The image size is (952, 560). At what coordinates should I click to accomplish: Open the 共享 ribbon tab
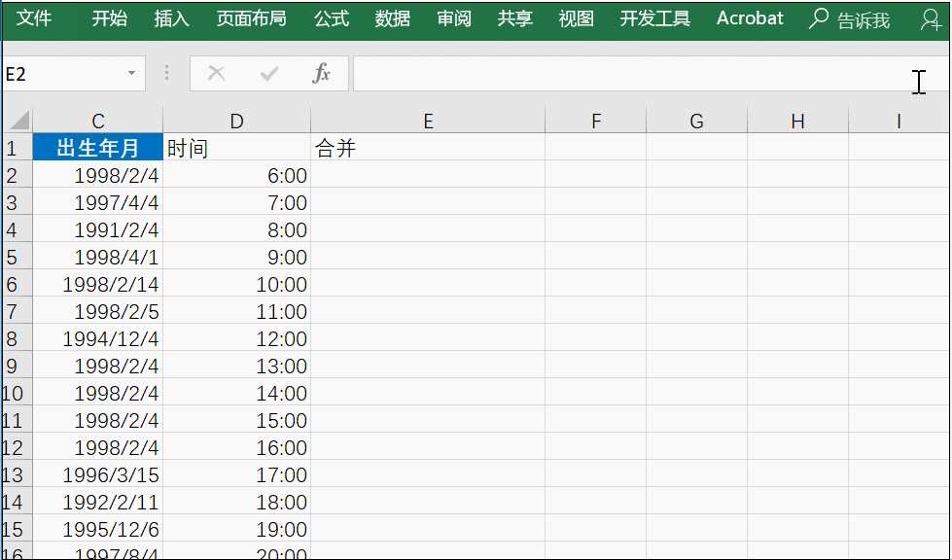coord(514,18)
